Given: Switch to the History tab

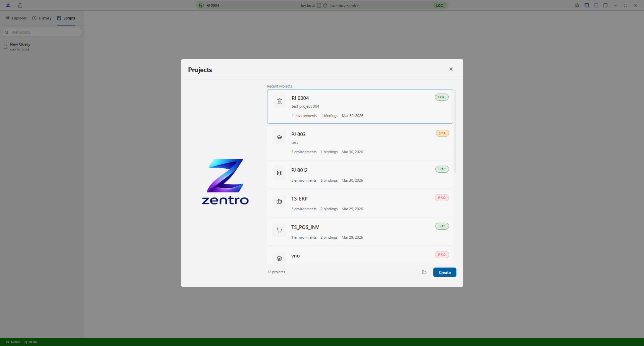Looking at the screenshot, I should click(x=42, y=18).
